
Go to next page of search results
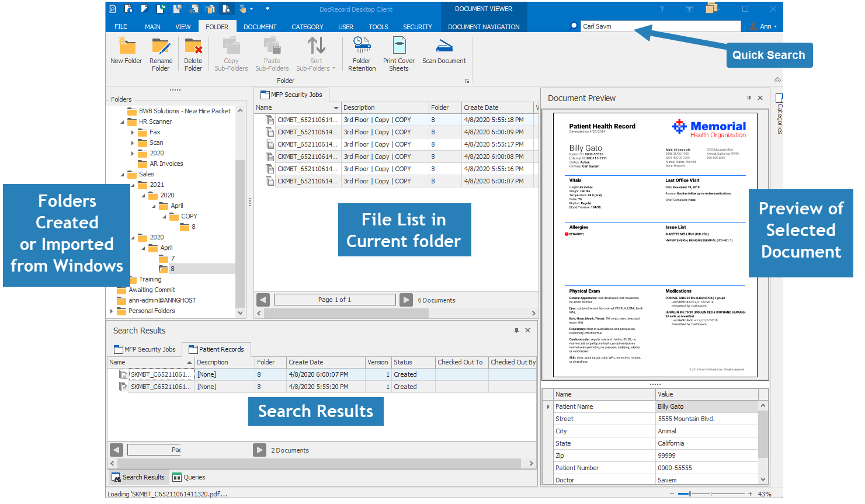point(259,450)
